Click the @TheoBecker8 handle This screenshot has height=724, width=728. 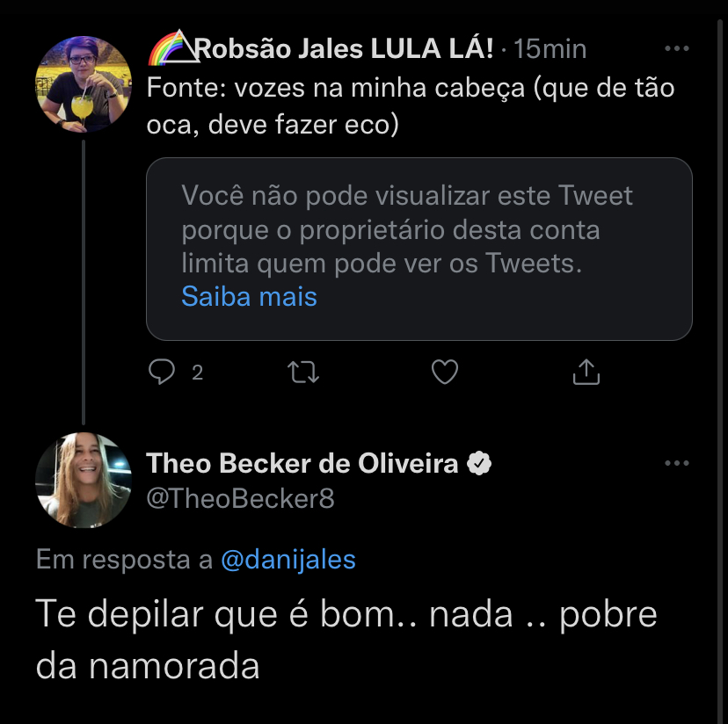(x=240, y=499)
